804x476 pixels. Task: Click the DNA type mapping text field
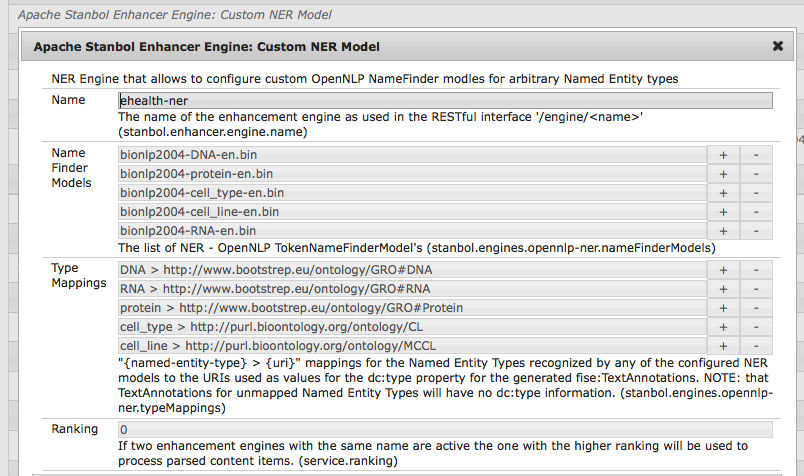coord(411,270)
